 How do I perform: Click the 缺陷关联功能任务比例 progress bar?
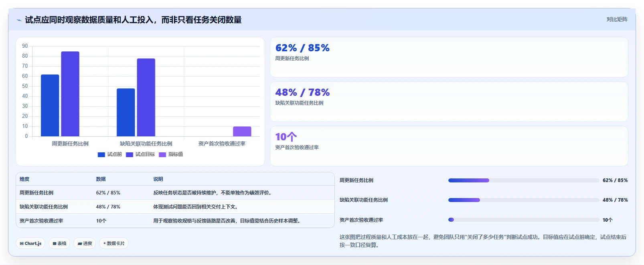pyautogui.click(x=524, y=200)
